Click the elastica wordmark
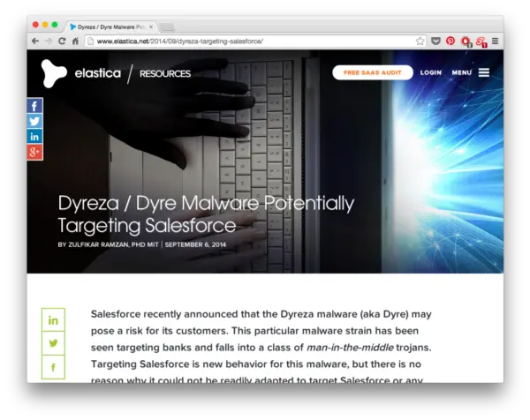The height and width of the screenshot is (420, 530). (x=97, y=73)
